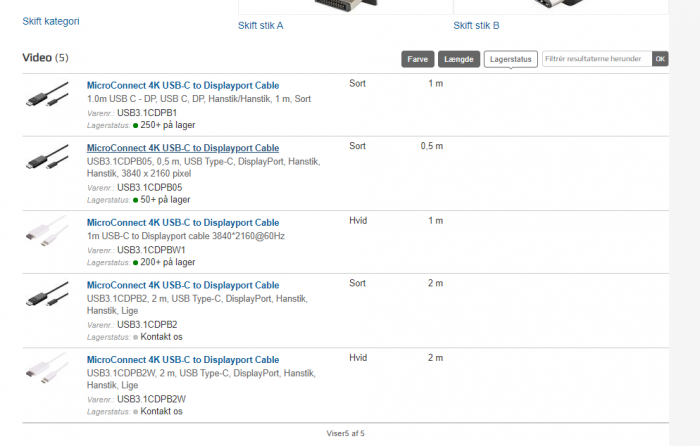The image size is (700, 446).
Task: Click the Viser5 af 5 result count
Action: point(346,433)
